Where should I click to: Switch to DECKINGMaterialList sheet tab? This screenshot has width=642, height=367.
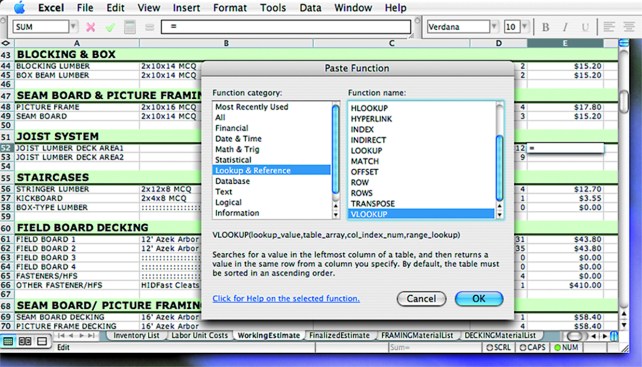pos(500,335)
